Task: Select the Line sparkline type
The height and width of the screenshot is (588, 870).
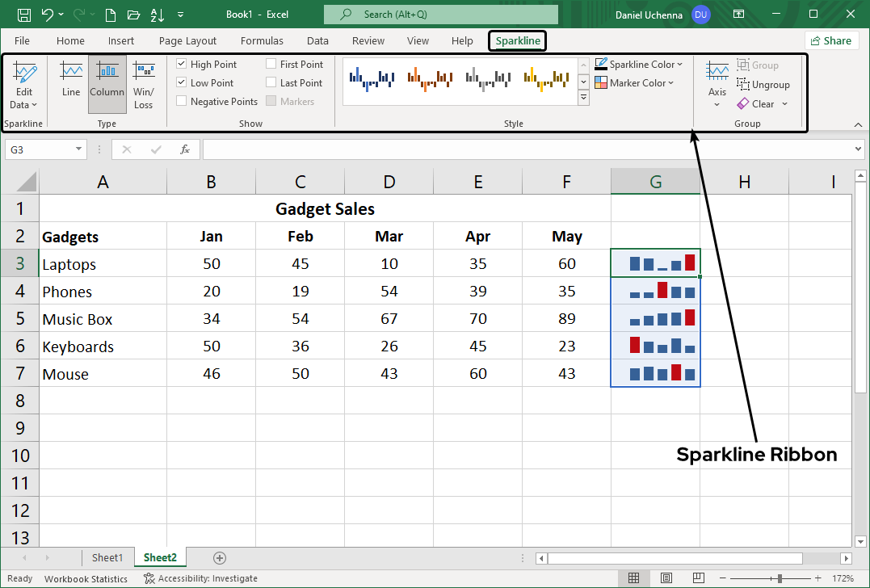Action: coord(69,81)
